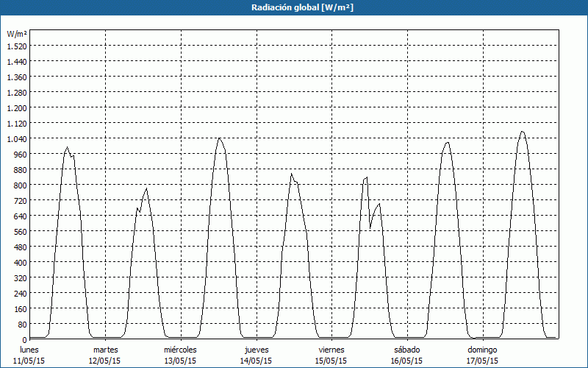Click the 16/05/15 date label
The width and height of the screenshot is (588, 368).
pyautogui.click(x=406, y=361)
